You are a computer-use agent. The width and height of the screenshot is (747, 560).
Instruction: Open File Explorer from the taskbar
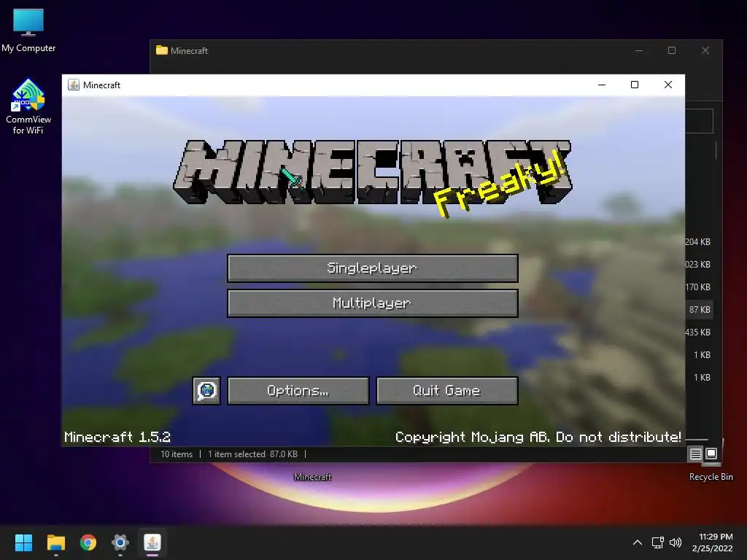55,542
